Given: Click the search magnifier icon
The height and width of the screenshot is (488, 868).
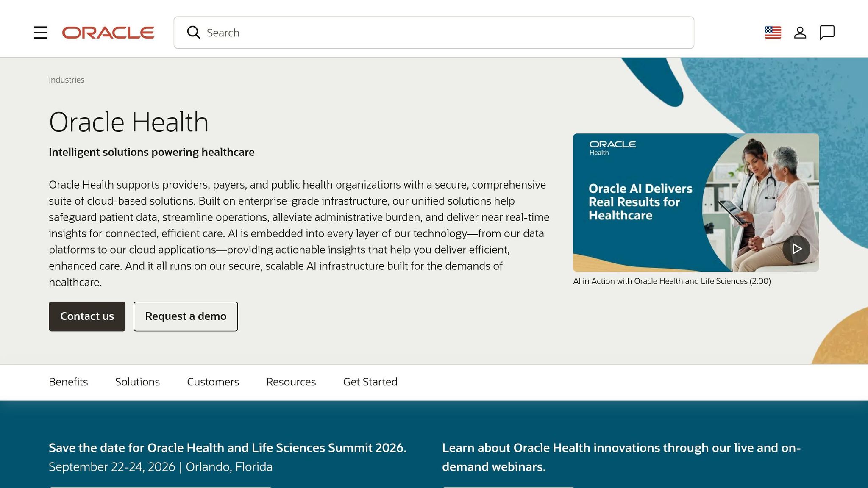Looking at the screenshot, I should coord(194,33).
